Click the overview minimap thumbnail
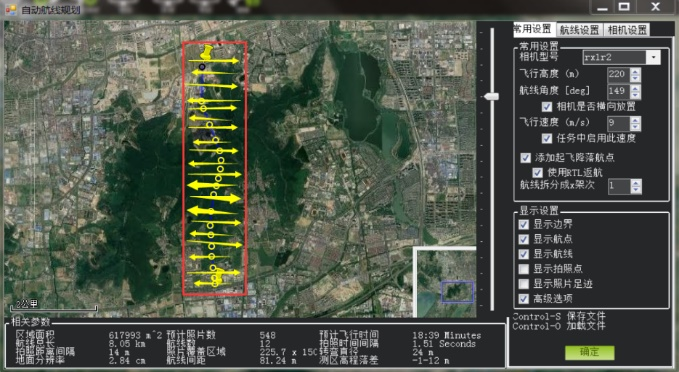Viewport: 679px width, 372px height. [x=446, y=282]
